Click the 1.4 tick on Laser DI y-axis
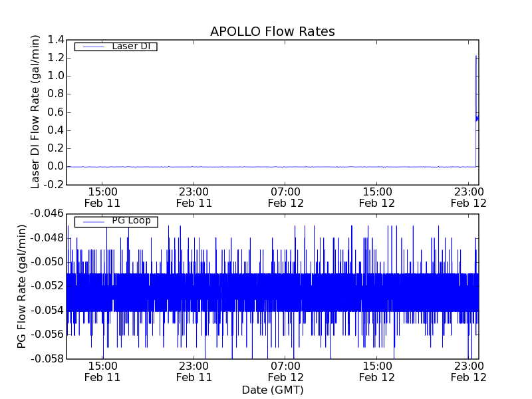 [x=56, y=40]
